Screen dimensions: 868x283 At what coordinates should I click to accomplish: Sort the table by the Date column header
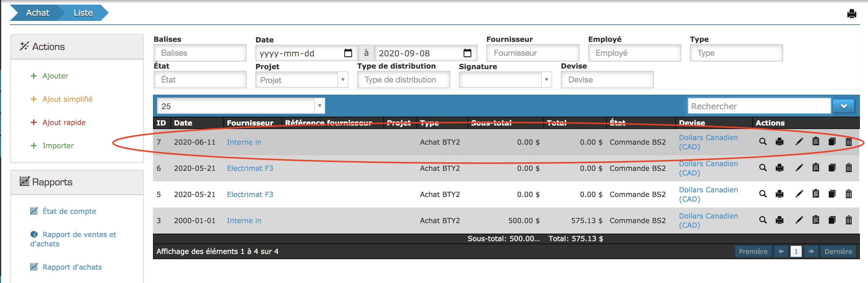pyautogui.click(x=183, y=123)
